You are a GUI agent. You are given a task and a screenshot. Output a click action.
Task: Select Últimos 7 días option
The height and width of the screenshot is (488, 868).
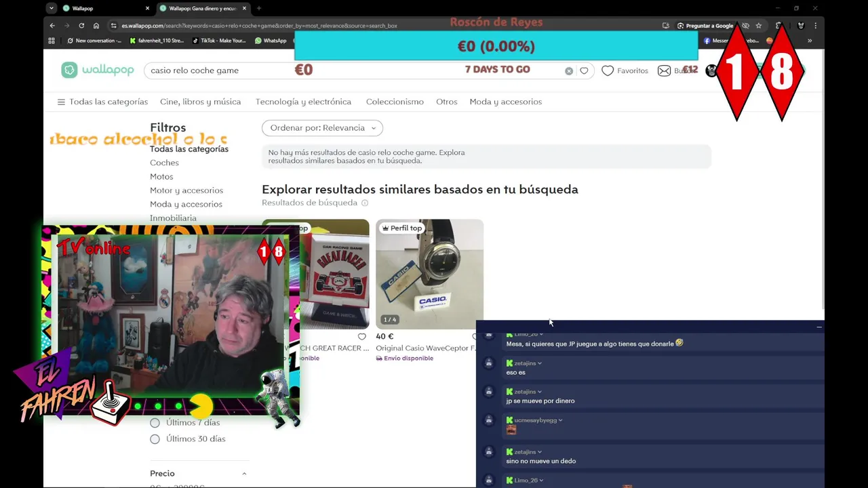click(x=155, y=422)
